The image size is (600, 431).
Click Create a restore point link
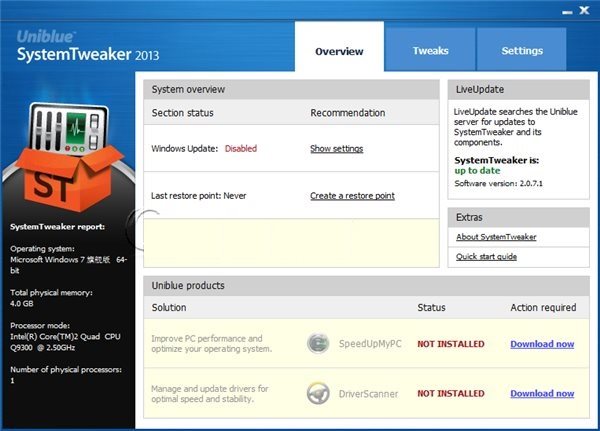click(x=352, y=196)
